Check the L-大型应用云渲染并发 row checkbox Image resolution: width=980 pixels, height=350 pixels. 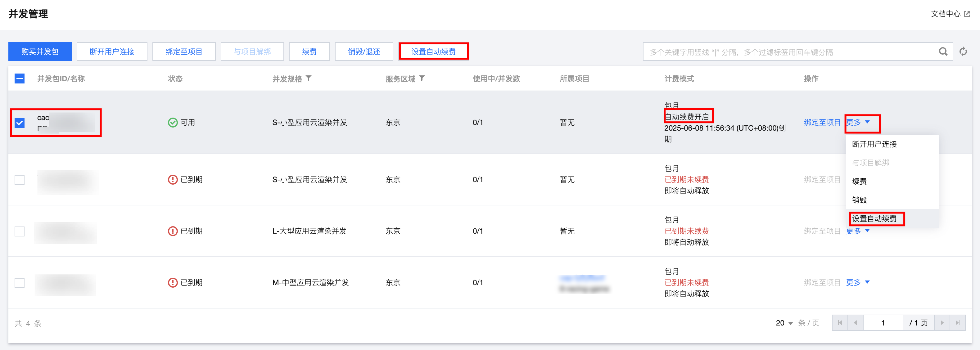click(20, 231)
